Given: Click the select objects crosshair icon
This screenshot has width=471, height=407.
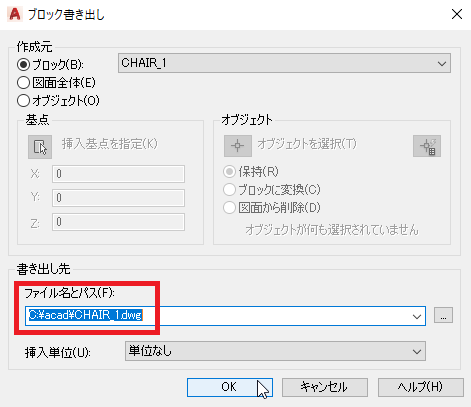Looking at the screenshot, I should 238,146.
